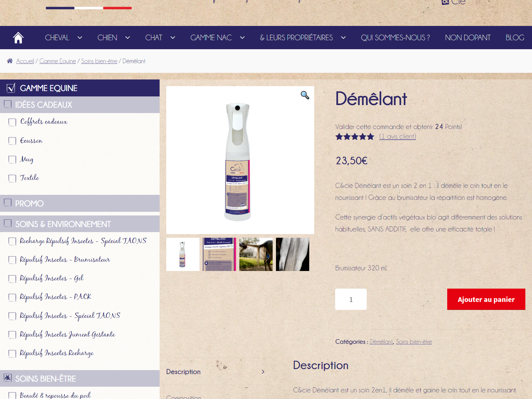Enable the Répulsif Insectes - Gel checkbox

[12, 279]
